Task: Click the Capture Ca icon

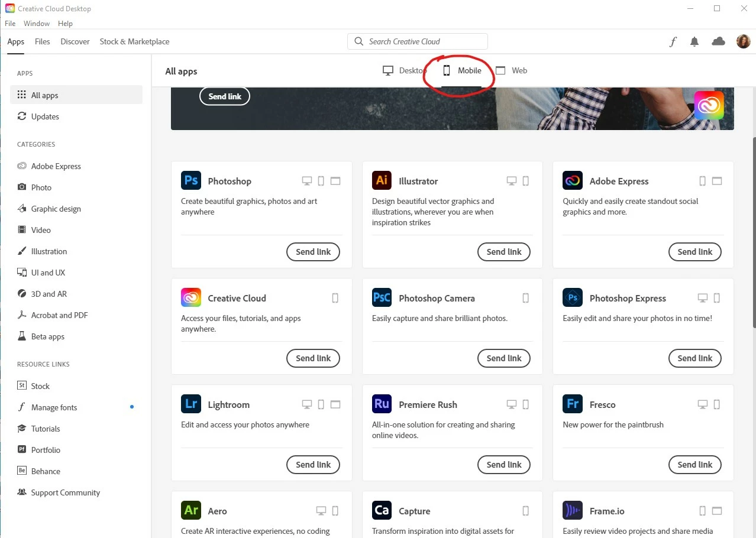Action: [382, 510]
